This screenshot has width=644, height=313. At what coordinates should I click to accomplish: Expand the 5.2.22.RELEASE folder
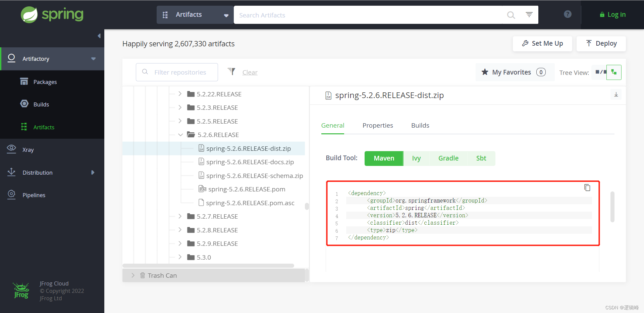(180, 94)
